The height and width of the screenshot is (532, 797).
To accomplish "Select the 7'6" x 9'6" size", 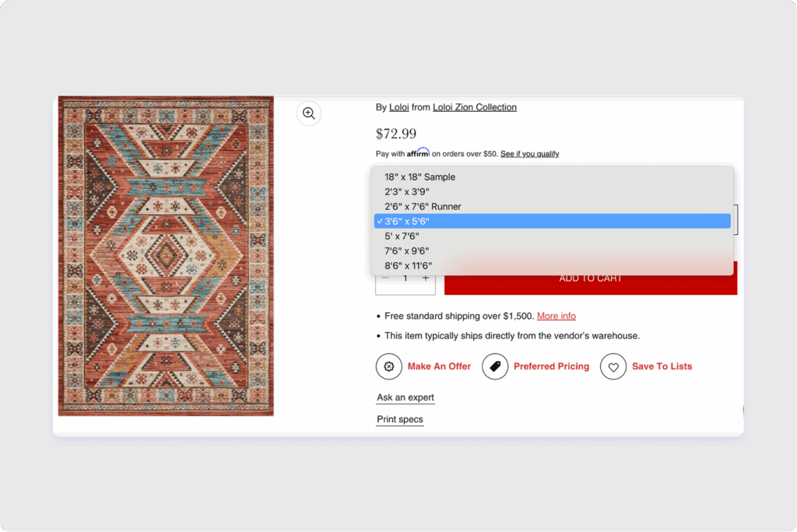I will 406,251.
